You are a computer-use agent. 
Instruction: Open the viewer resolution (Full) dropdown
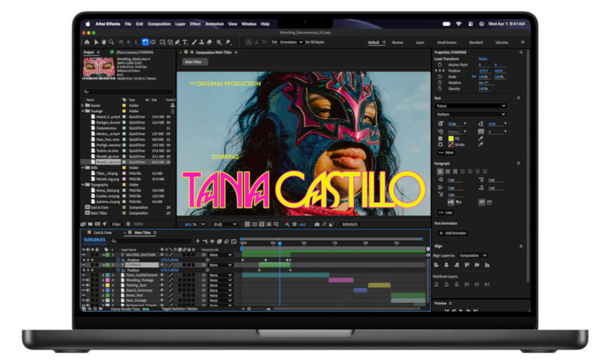coord(225,224)
